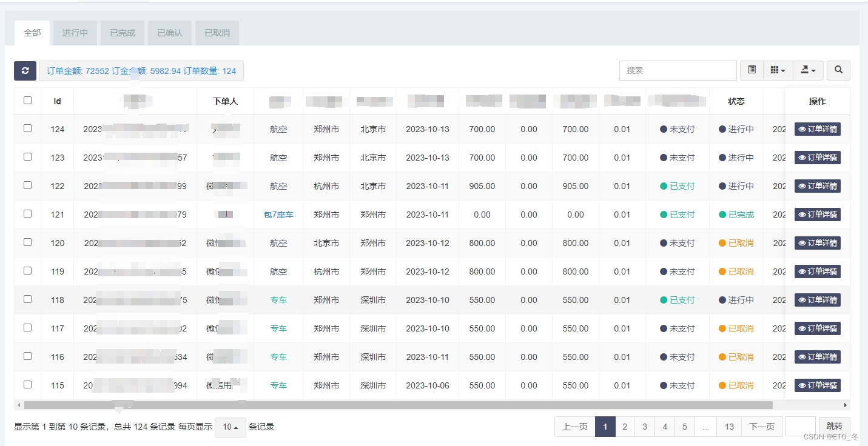The width and height of the screenshot is (868, 446).
Task: Click the scrollbar left arrow
Action: pyautogui.click(x=19, y=405)
